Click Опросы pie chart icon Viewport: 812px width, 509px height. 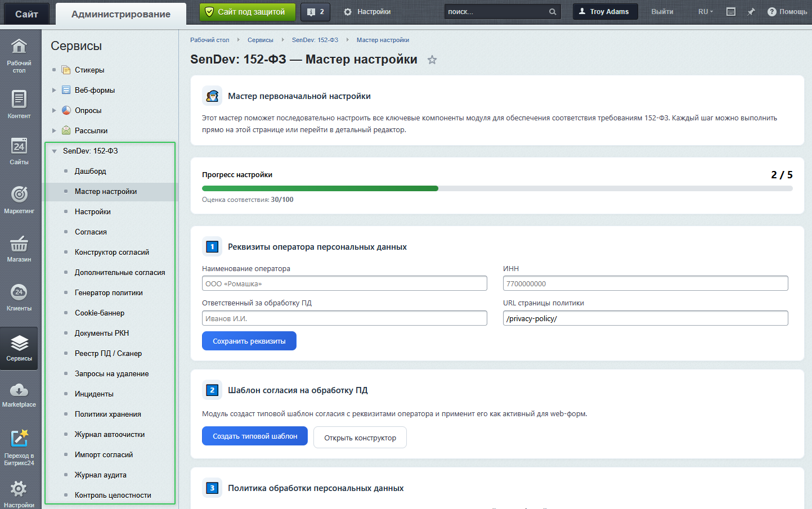(x=66, y=110)
